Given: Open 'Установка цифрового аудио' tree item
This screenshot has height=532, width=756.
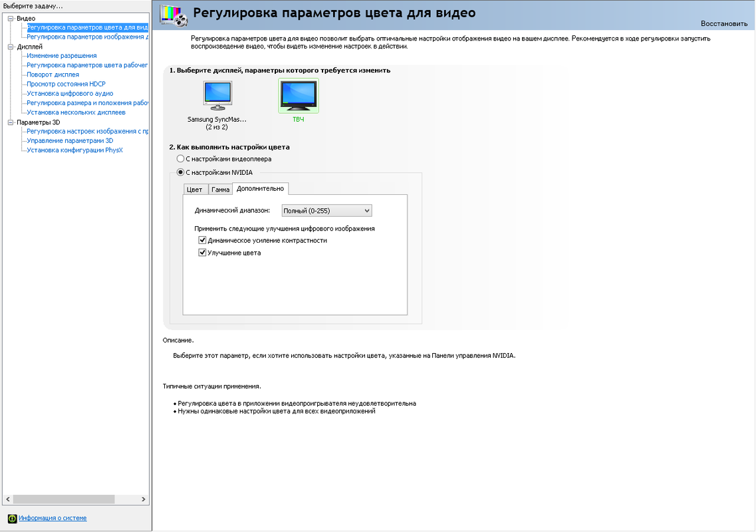Looking at the screenshot, I should [70, 94].
